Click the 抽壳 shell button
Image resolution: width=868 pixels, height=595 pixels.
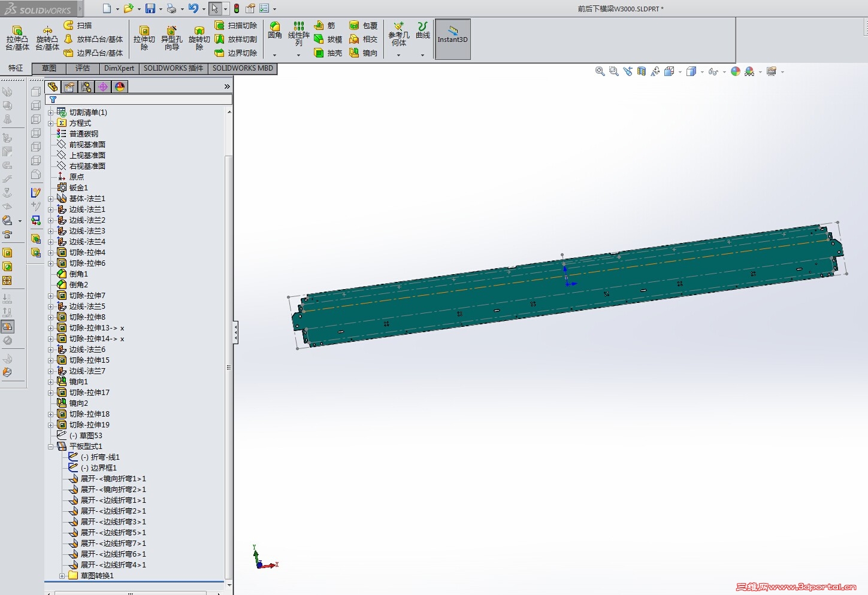coord(328,53)
